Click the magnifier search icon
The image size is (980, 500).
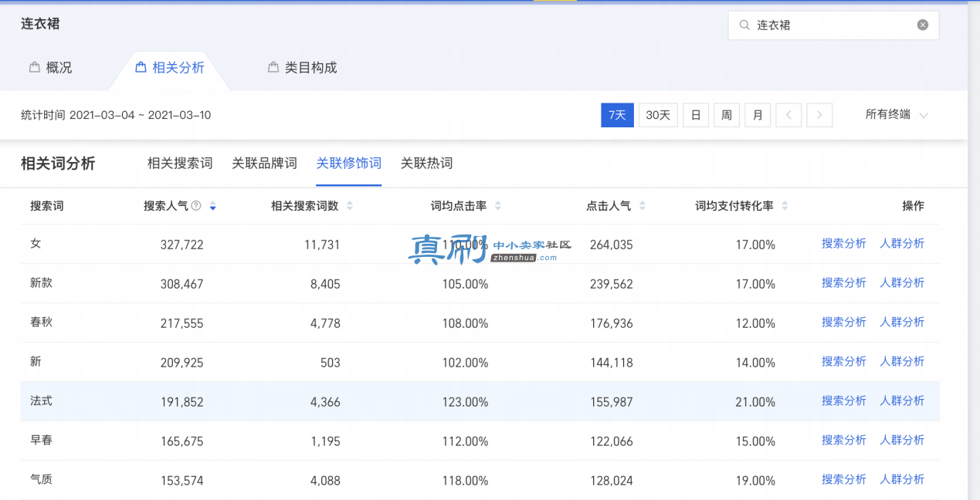tap(744, 25)
